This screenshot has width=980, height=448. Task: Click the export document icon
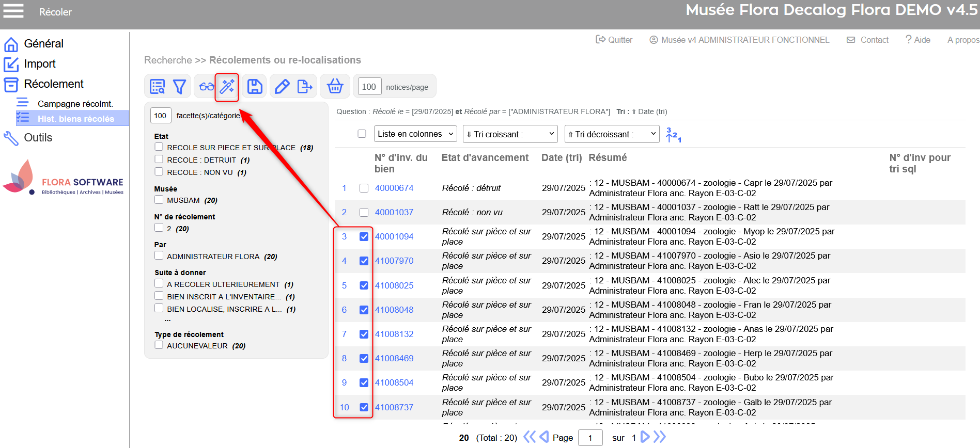point(305,86)
